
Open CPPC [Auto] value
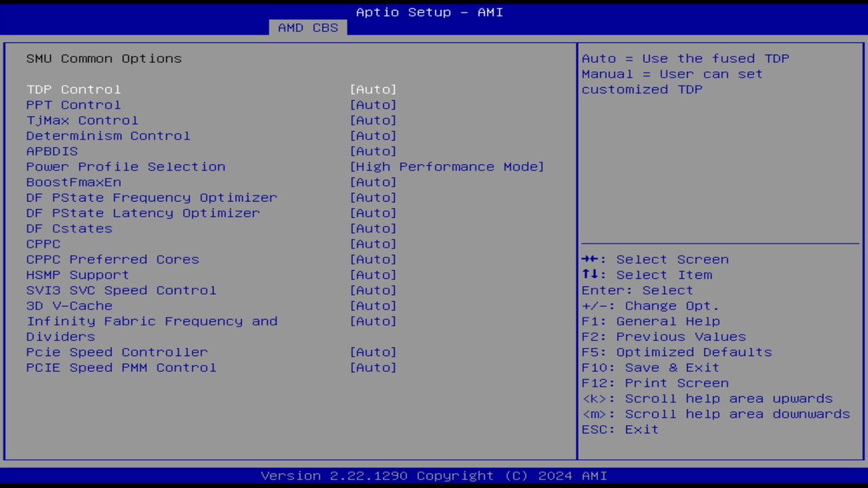click(x=373, y=244)
